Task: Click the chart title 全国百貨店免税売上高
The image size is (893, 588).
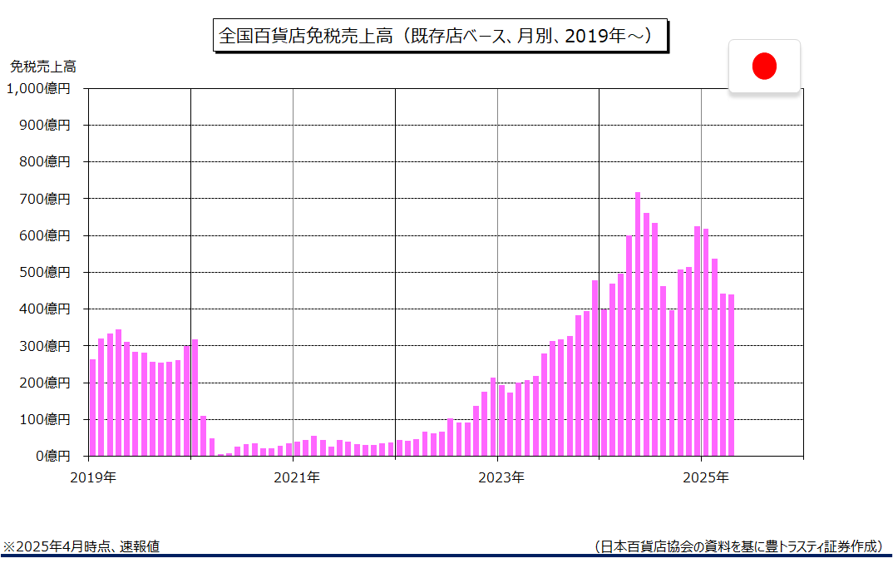Action: coord(440,35)
